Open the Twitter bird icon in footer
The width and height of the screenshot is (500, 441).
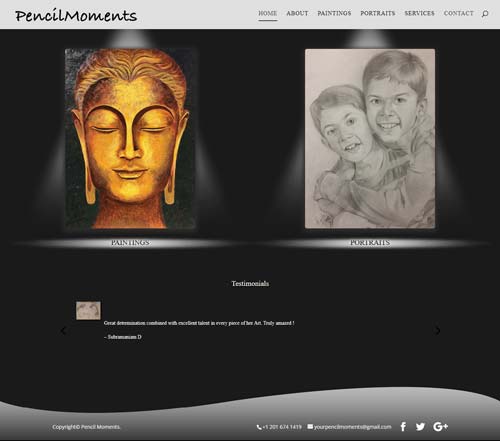(x=420, y=426)
